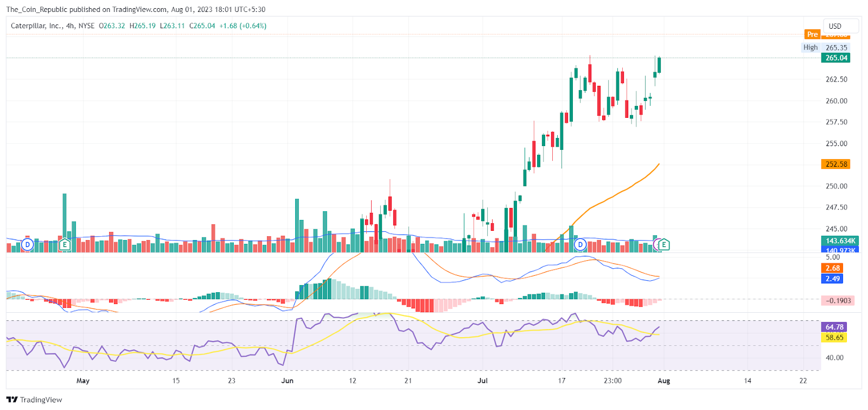Click the dividend 'D' marker after July 17
This screenshot has width=868, height=410.
pos(580,244)
